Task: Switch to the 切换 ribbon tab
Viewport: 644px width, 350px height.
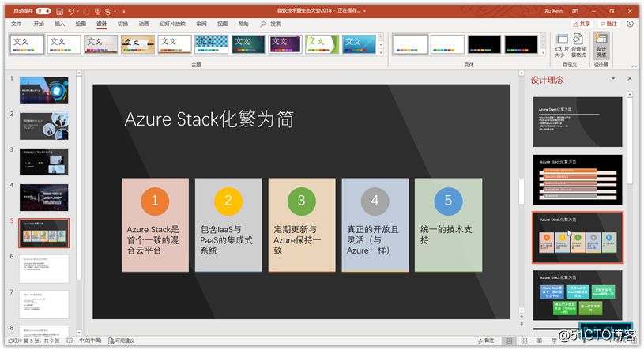Action: [122, 24]
